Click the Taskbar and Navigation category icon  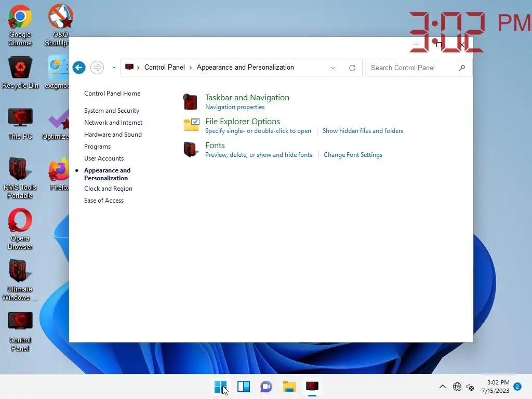(x=190, y=101)
